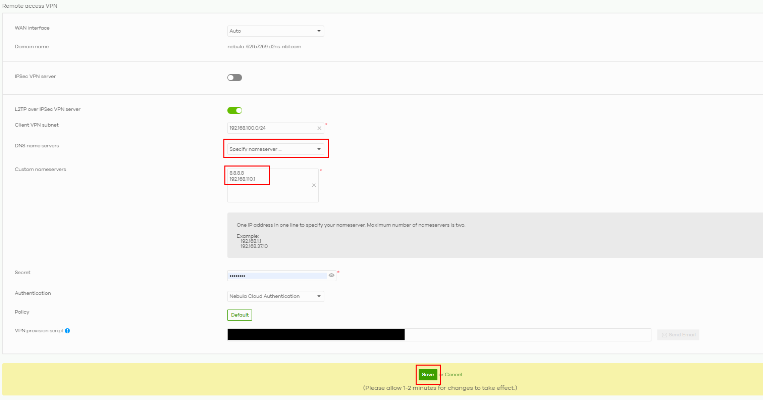The width and height of the screenshot is (764, 402).
Task: Click the Authentication dropdown arrow
Action: [320, 296]
